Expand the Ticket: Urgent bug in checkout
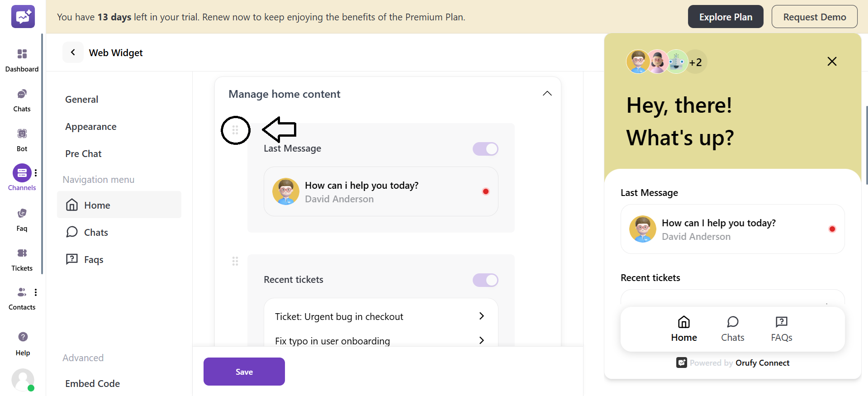This screenshot has height=396, width=868. pos(481,316)
